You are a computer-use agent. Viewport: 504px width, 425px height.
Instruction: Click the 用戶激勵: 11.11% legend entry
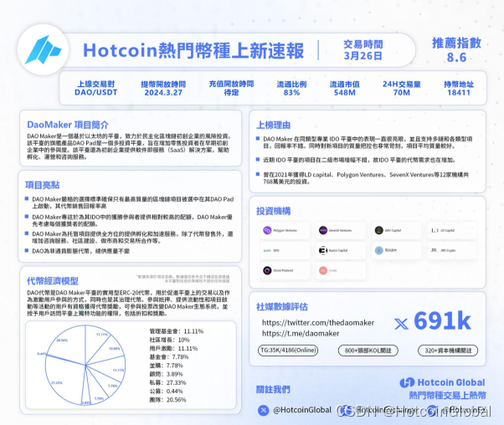173,349
